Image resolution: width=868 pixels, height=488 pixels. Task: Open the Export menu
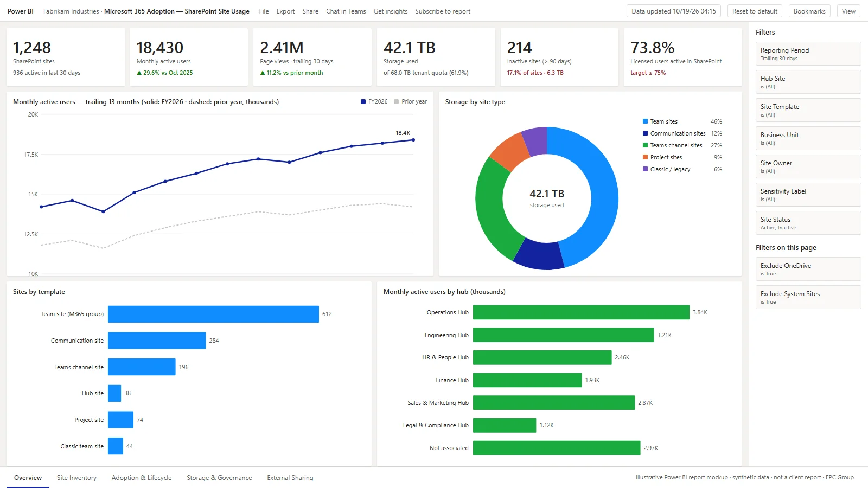point(285,11)
